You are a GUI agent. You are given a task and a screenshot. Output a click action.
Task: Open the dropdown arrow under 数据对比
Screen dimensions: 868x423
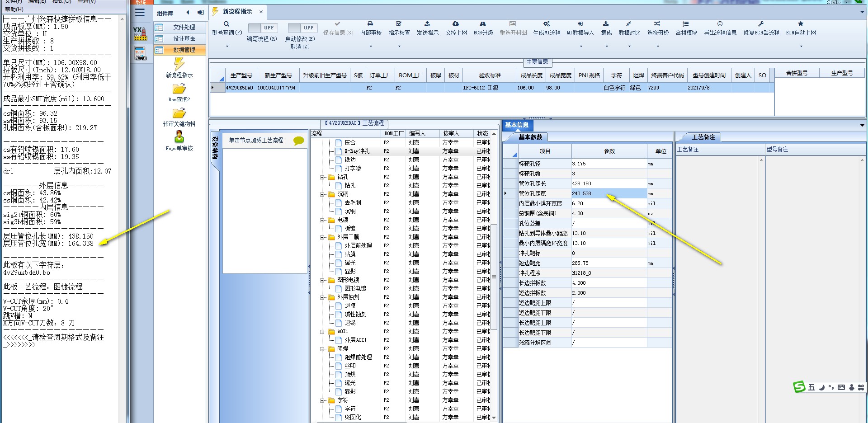(629, 46)
